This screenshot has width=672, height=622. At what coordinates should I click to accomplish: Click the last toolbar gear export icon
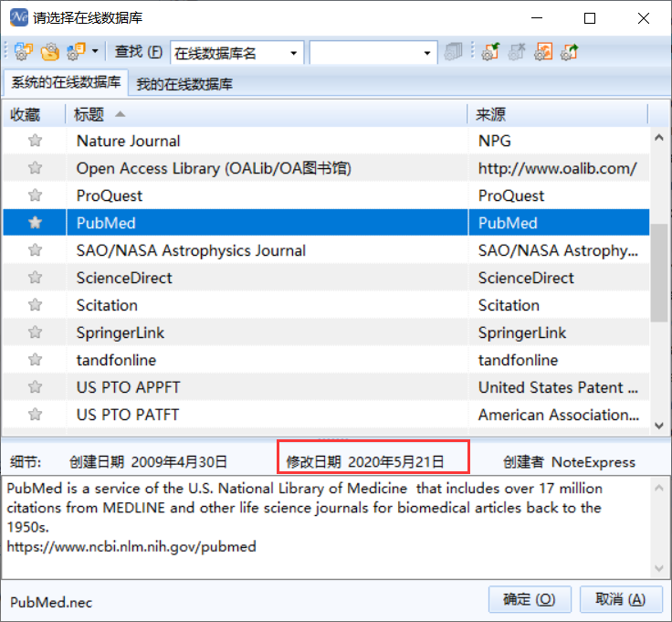pos(570,52)
